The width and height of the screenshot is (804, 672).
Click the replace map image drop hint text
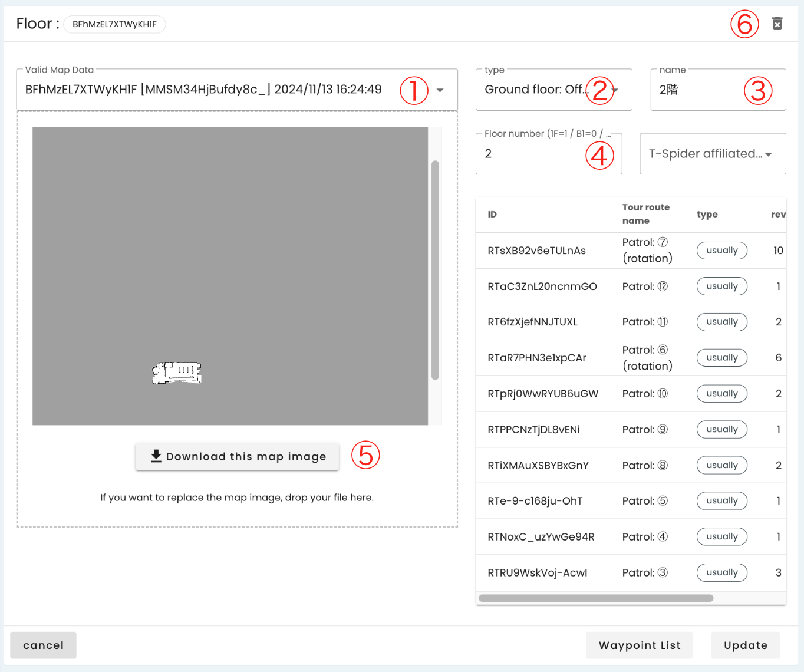[x=237, y=498]
